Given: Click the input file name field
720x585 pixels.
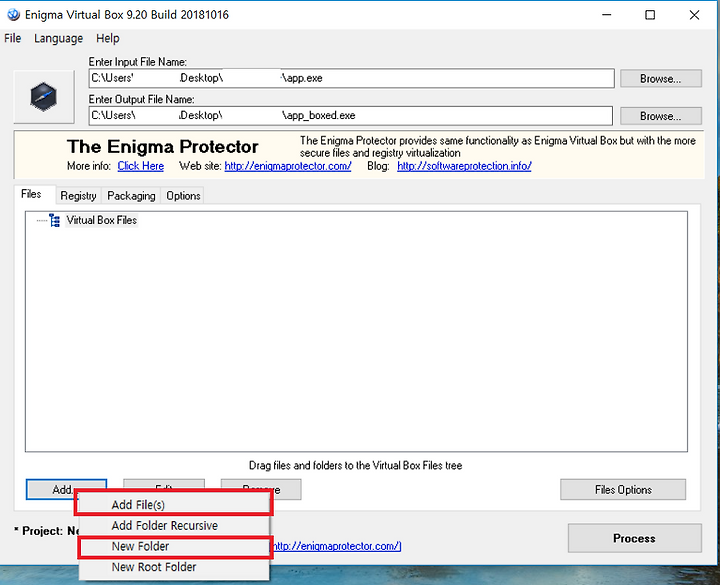Looking at the screenshot, I should [x=351, y=78].
